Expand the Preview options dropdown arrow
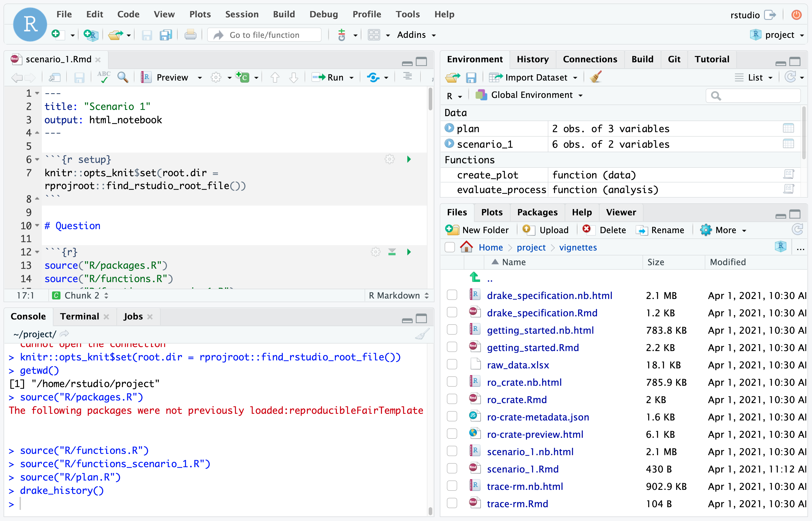Image resolution: width=812 pixels, height=521 pixels. point(200,78)
